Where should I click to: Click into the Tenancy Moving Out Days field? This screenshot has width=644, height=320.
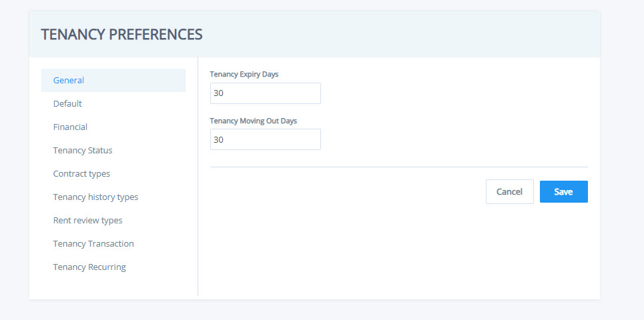pos(266,139)
